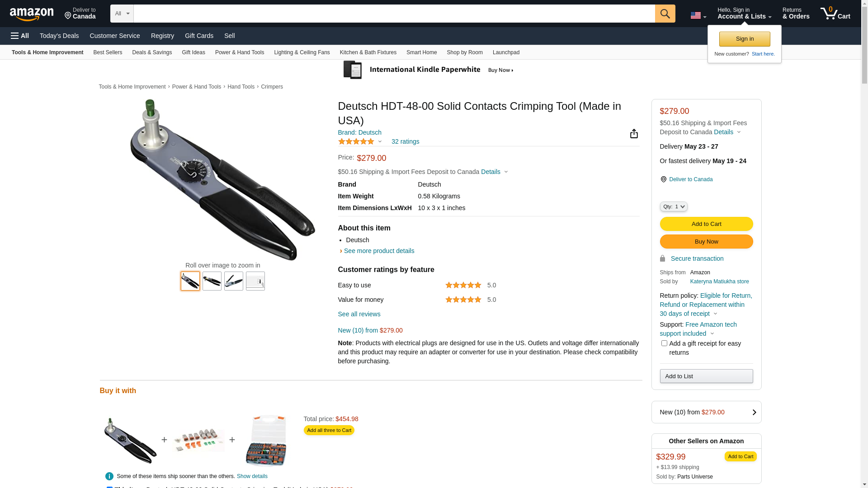The image size is (868, 488).
Task: Open the 32 ratings link
Action: tap(405, 141)
